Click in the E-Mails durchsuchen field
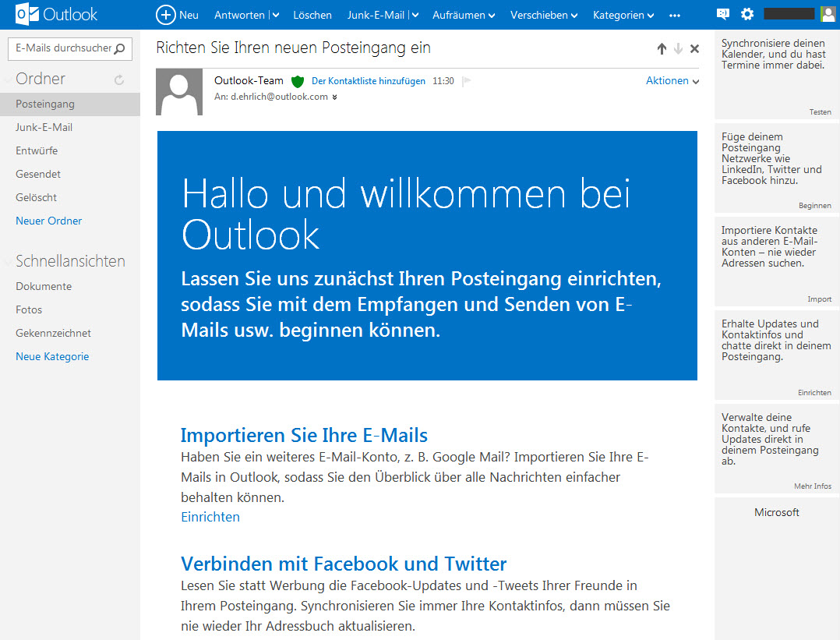The height and width of the screenshot is (640, 840). pyautogui.click(x=62, y=48)
